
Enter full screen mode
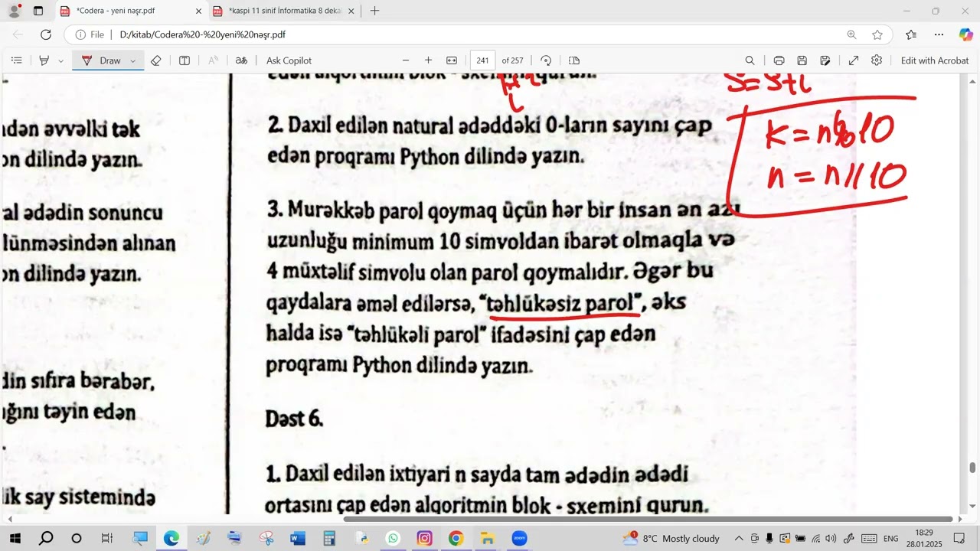click(x=854, y=60)
